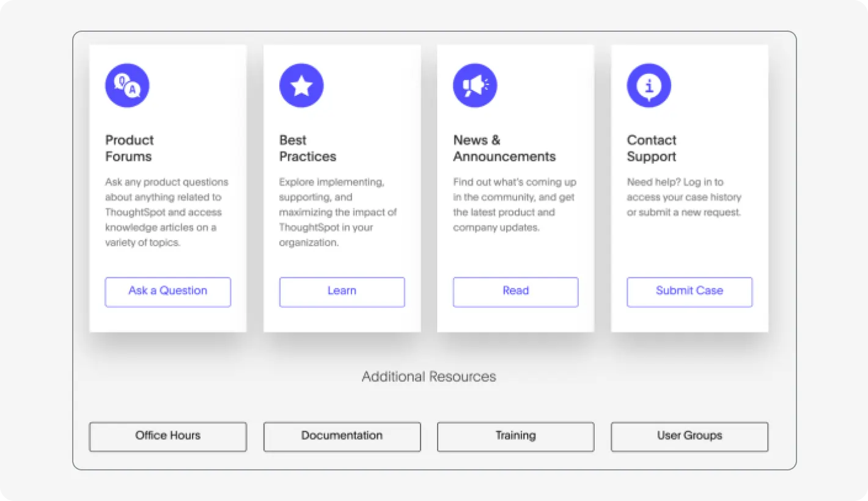Click Ask a Question
The height and width of the screenshot is (501, 868).
[167, 291]
